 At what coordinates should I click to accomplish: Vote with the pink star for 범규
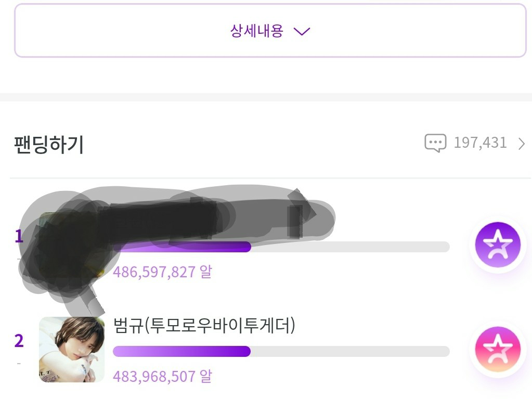498,349
